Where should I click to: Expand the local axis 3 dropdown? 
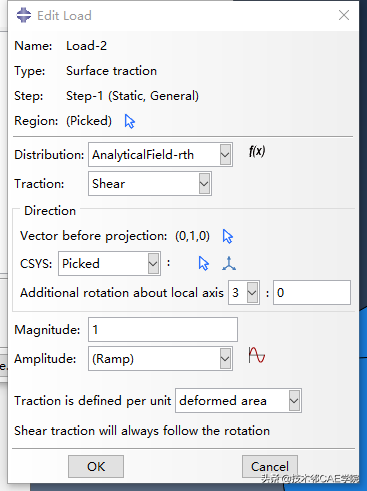(244, 293)
